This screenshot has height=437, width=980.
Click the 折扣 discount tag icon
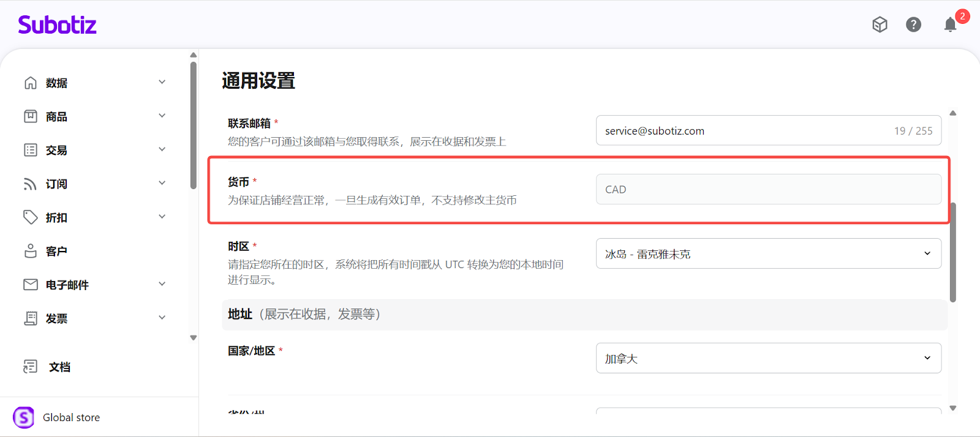(31, 217)
